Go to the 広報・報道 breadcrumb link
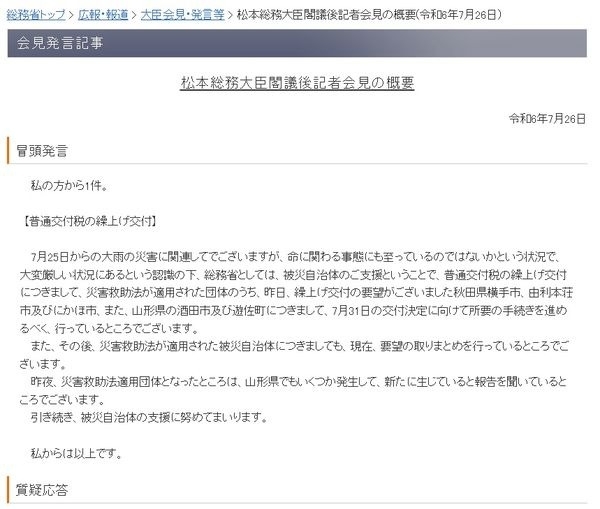 103,15
